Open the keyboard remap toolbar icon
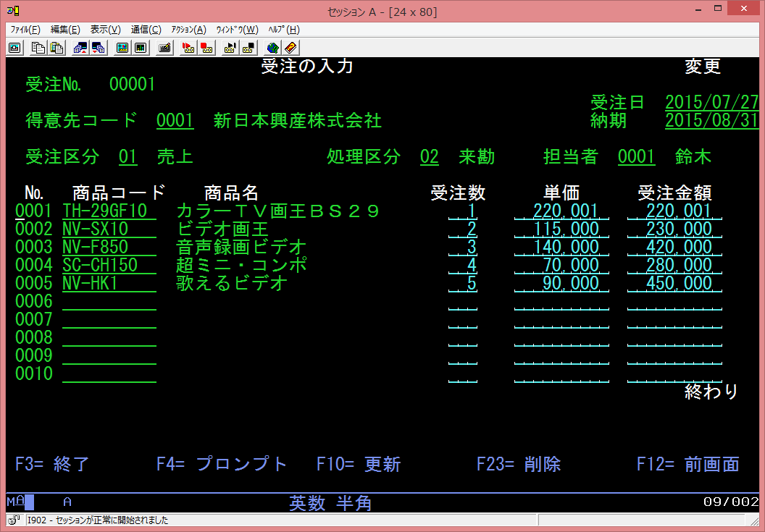This screenshot has height=532, width=765. point(164,48)
